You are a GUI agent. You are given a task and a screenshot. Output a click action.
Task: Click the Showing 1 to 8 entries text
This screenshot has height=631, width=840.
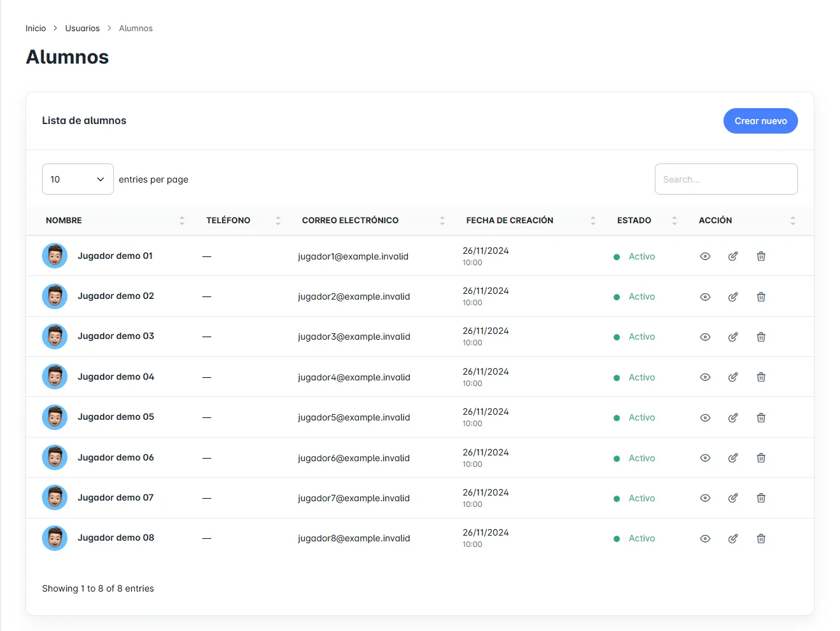[98, 588]
